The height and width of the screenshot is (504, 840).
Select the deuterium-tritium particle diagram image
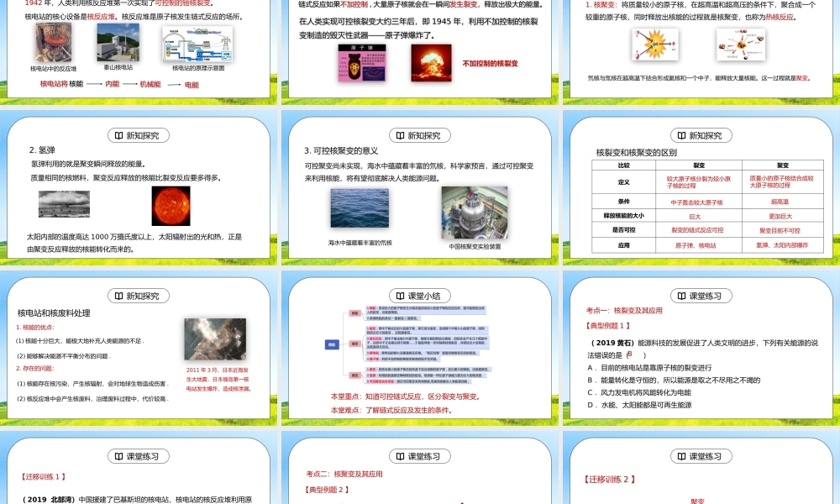741,45
